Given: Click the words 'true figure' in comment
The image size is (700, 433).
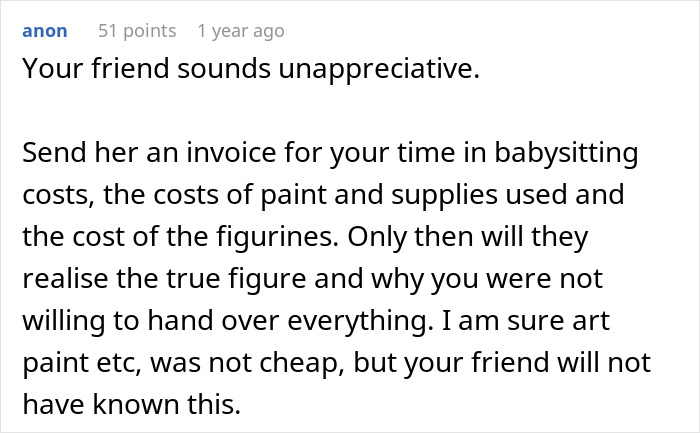Looking at the screenshot, I should click(245, 281).
